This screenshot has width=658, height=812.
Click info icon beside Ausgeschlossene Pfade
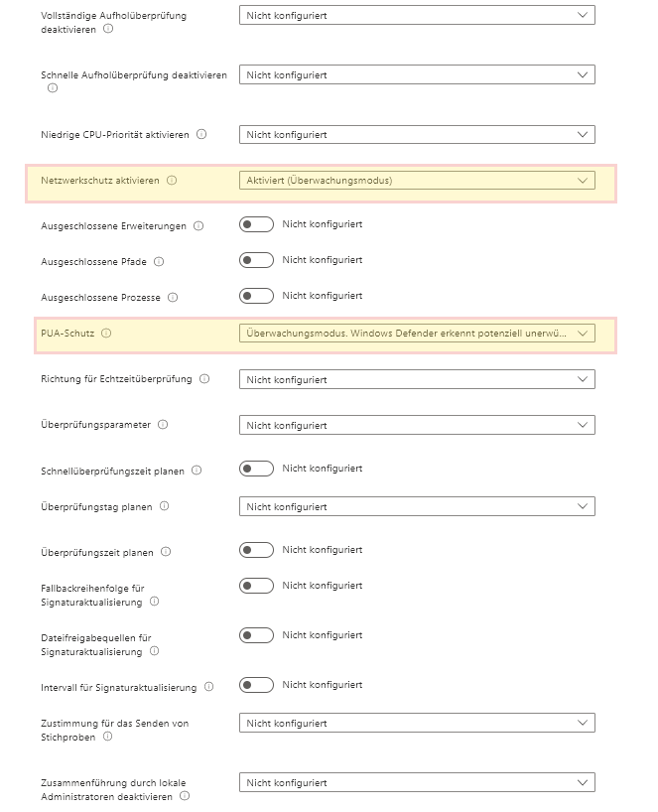point(159,262)
